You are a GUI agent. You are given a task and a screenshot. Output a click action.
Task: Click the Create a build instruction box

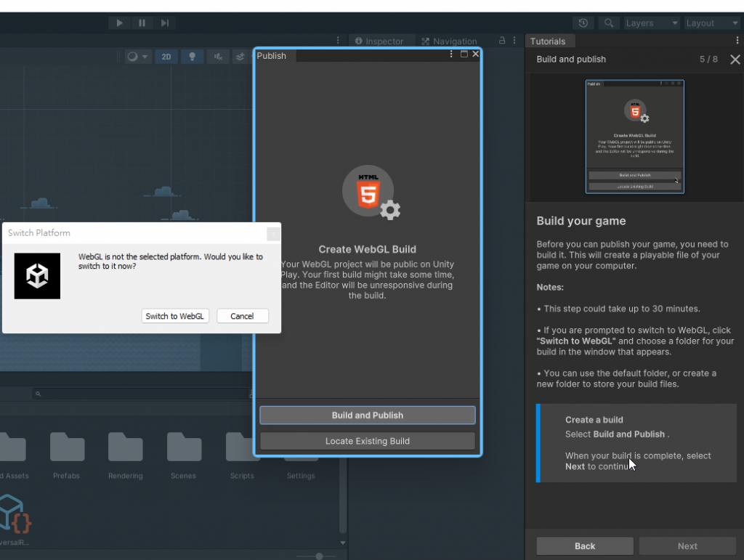tap(636, 443)
